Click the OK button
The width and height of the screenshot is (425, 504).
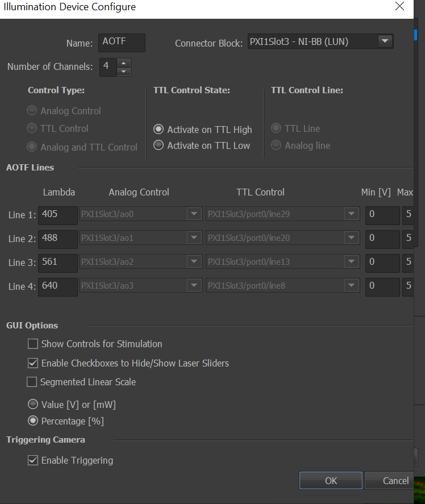(331, 481)
